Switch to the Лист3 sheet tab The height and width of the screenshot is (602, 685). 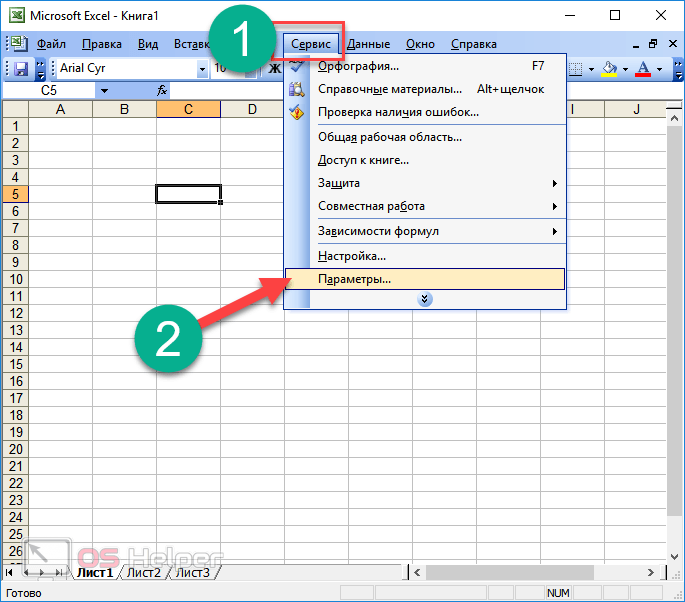(x=193, y=573)
